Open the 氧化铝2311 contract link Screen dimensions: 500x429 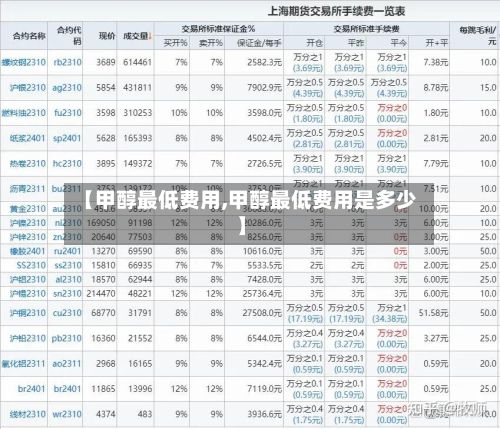24,364
